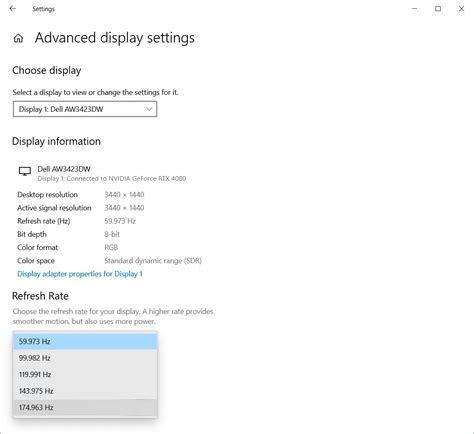
Task: Go back using the Settings back arrow
Action: (x=13, y=9)
